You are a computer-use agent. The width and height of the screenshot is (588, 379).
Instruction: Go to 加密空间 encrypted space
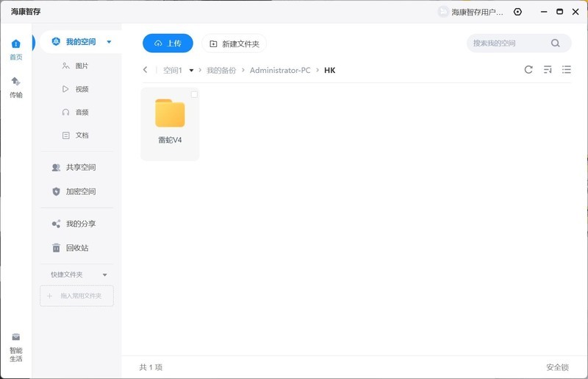click(74, 191)
